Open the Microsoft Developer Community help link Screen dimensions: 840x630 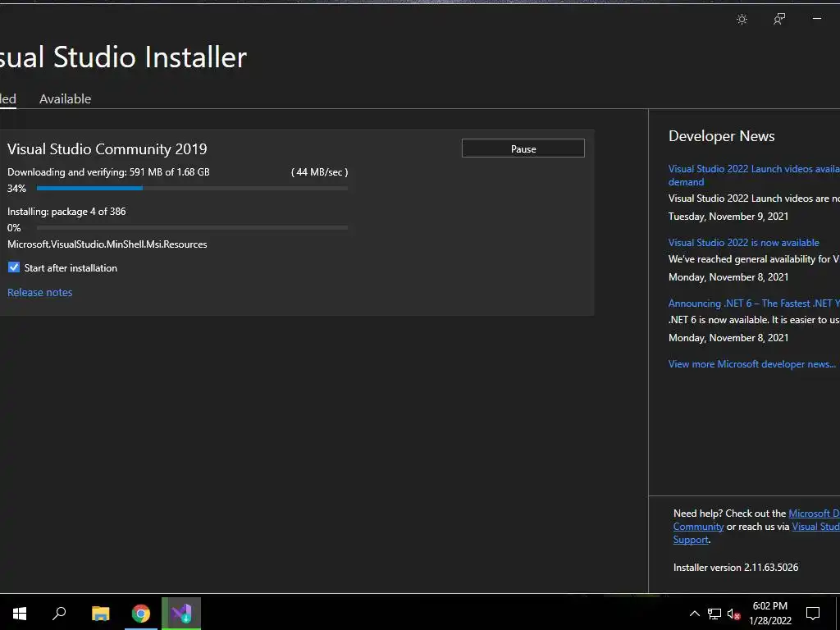[814, 514]
